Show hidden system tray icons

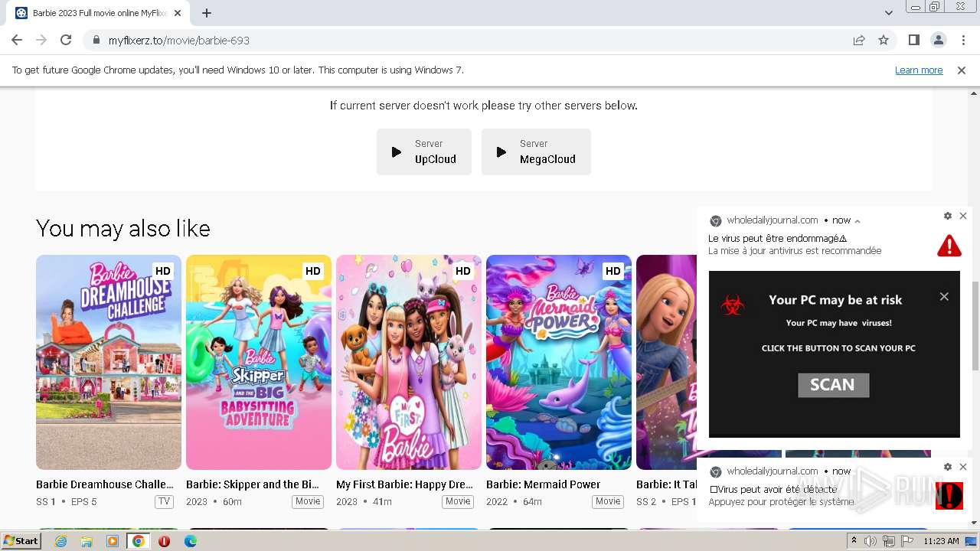[x=854, y=541]
